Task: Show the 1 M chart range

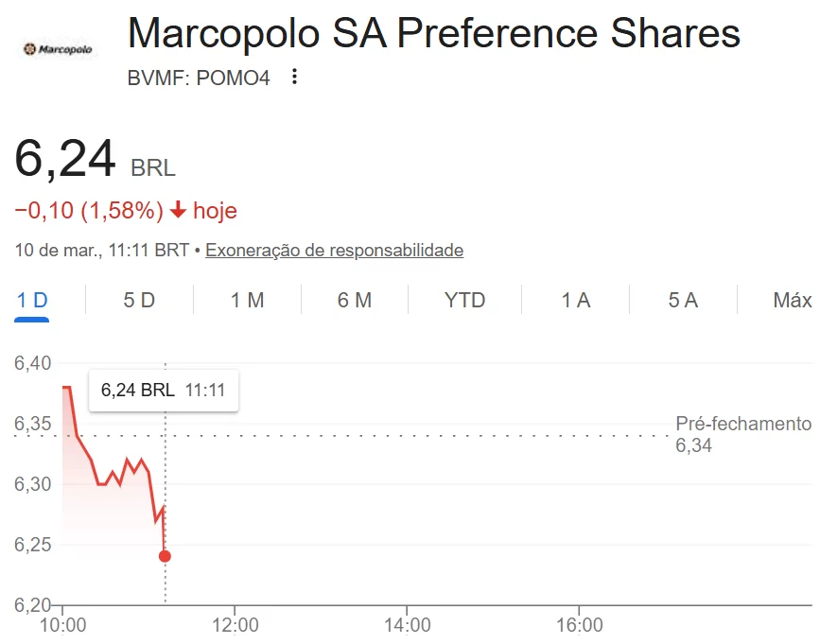Action: (x=247, y=301)
